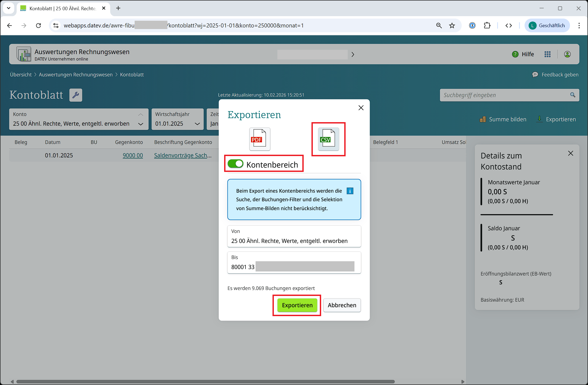
Task: Reload the browser page
Action: click(x=38, y=25)
